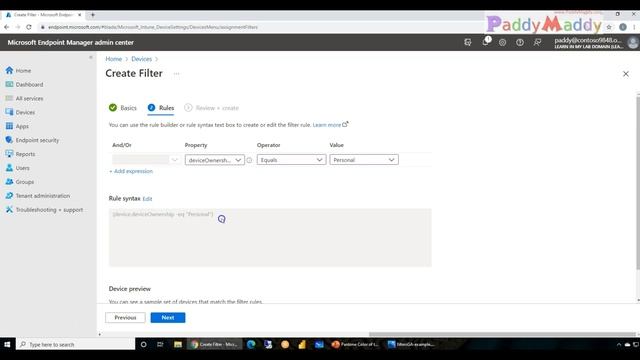
Task: Click the account email paddy@contoso
Action: pyautogui.click(x=588, y=40)
